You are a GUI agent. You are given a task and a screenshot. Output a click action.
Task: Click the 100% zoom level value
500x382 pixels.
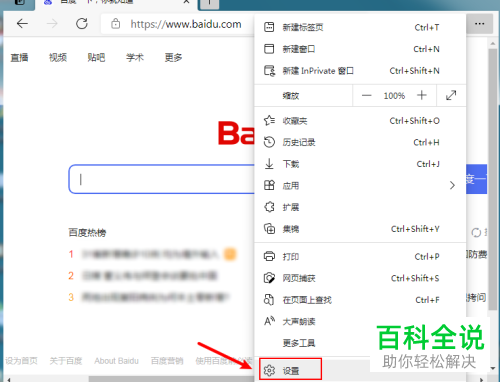[x=394, y=96]
